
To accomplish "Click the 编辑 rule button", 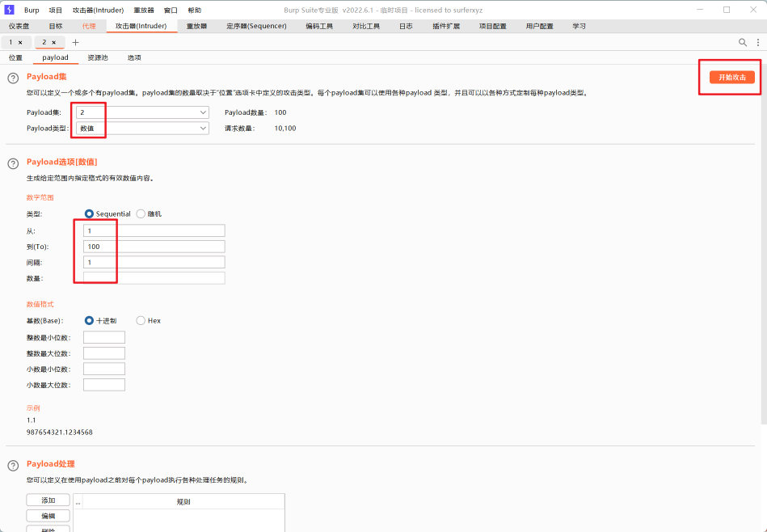I will (x=48, y=516).
